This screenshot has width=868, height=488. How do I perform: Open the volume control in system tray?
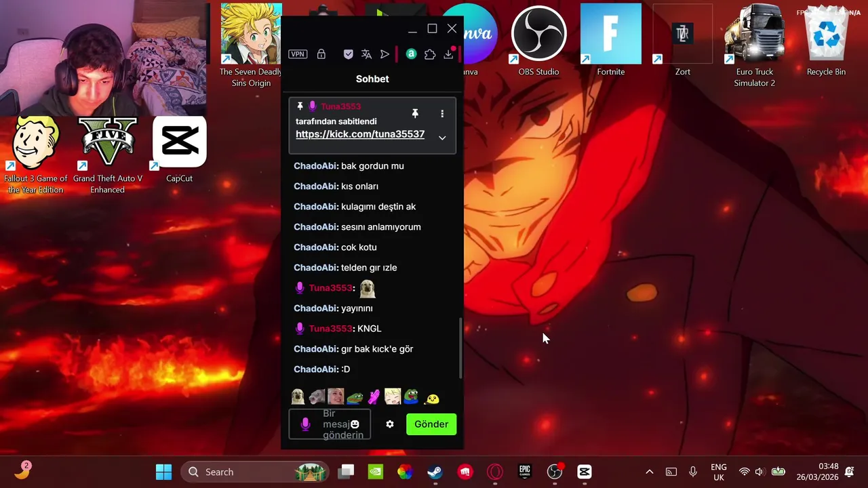pos(759,472)
